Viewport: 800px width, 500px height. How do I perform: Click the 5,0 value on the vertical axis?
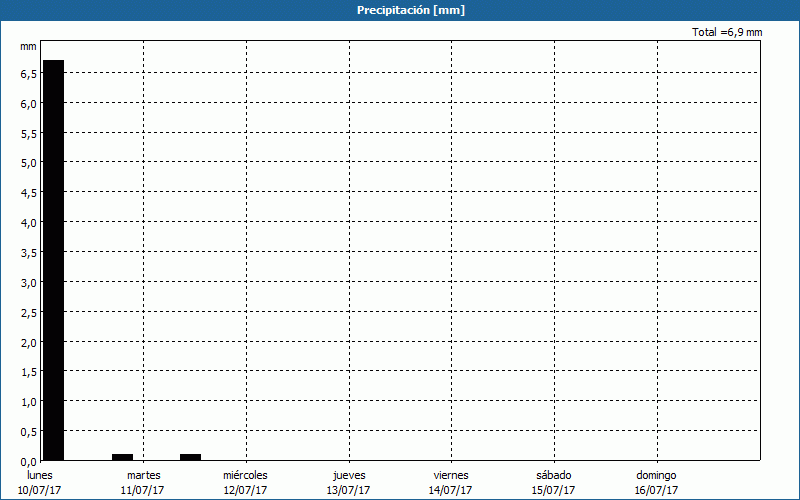click(x=27, y=162)
